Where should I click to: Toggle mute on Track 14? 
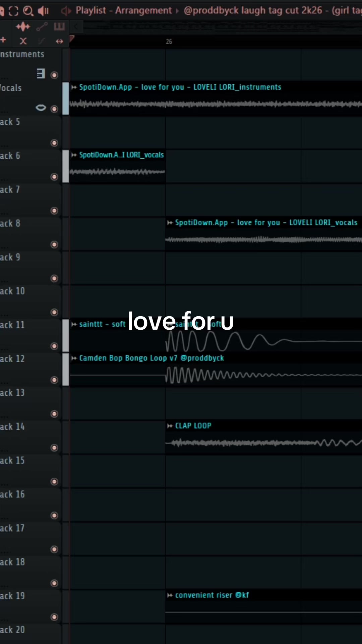(x=54, y=448)
